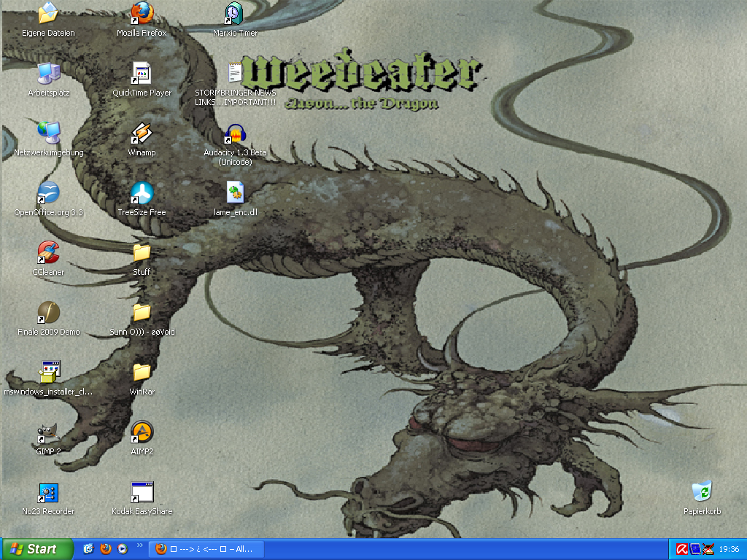Select the Sunn O))) - øøVoid folder
747x560 pixels.
point(142,312)
